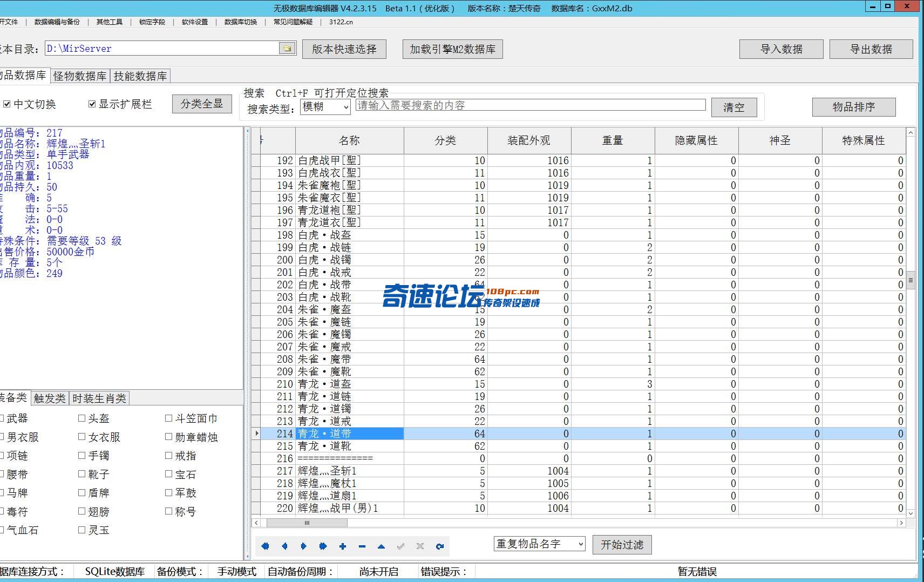
Task: Switch to 怪物数据库 tab
Action: tap(80, 76)
